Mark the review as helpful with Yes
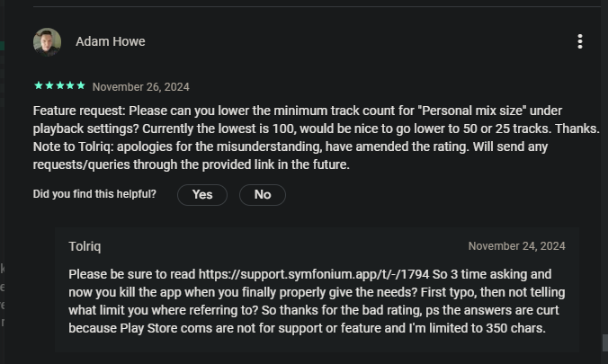This screenshot has width=608, height=364. point(202,194)
